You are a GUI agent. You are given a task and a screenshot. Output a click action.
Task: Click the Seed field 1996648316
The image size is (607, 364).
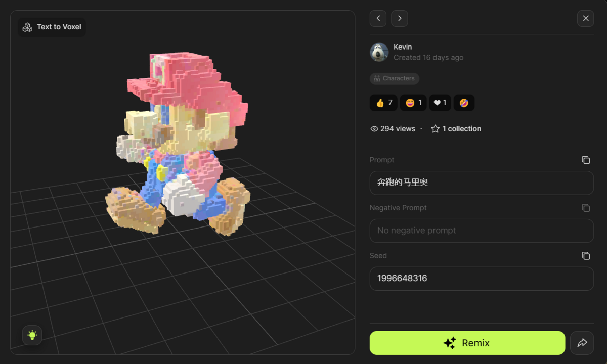[x=482, y=279]
